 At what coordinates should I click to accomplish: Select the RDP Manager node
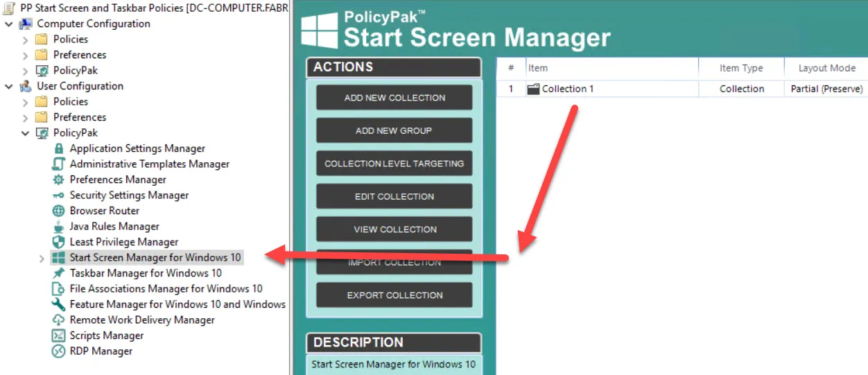click(101, 351)
